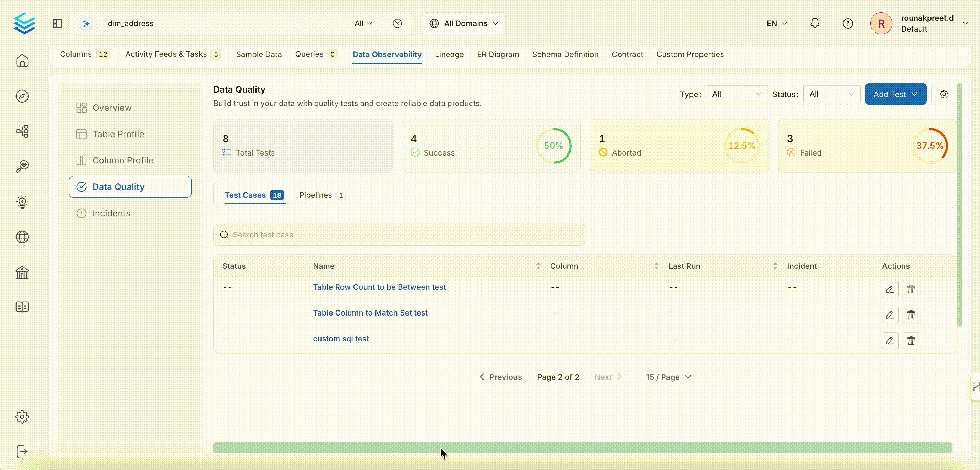Viewport: 980px width, 470px height.
Task: Toggle the left sidebar collapse icon
Action: click(x=57, y=23)
